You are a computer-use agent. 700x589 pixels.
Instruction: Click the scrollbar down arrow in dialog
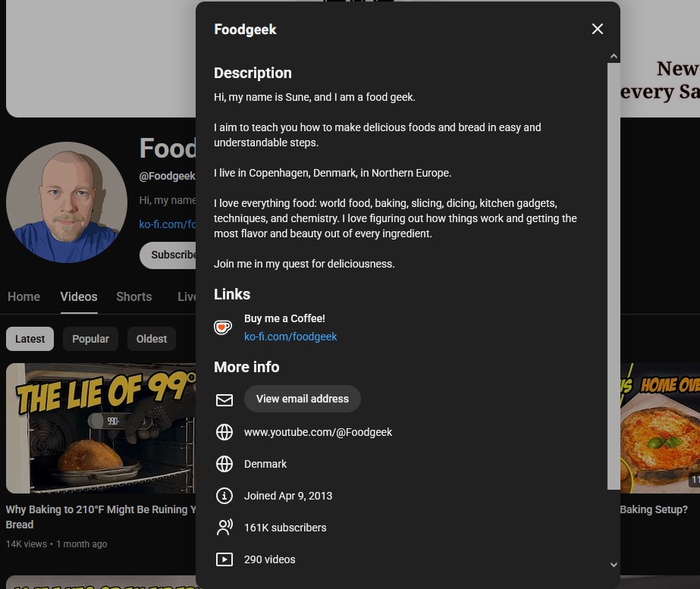(x=614, y=565)
